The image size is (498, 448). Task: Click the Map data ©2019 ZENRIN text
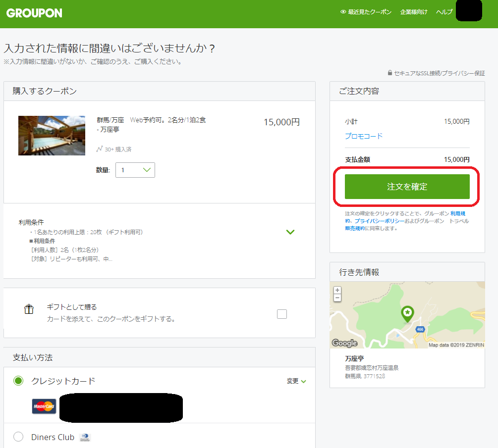coord(456,345)
